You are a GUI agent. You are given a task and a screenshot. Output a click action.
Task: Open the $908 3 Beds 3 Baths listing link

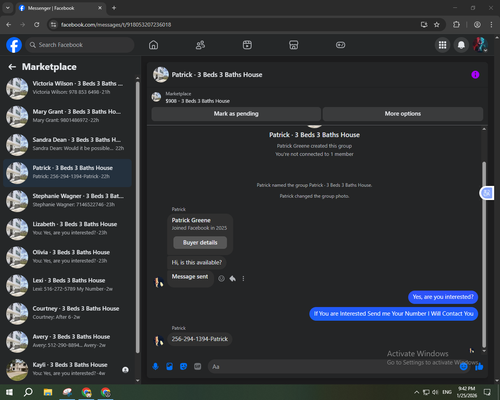[197, 101]
